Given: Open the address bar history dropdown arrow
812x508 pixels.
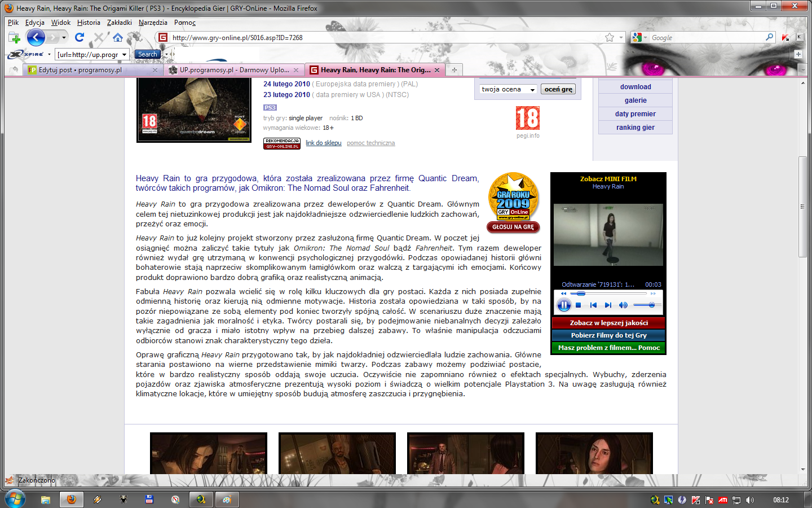Looking at the screenshot, I should click(621, 37).
